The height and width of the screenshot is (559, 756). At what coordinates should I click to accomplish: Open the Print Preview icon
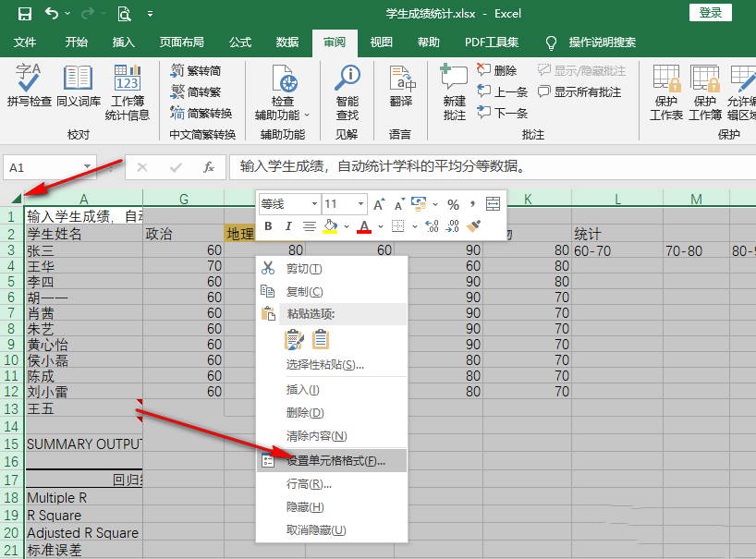click(124, 14)
